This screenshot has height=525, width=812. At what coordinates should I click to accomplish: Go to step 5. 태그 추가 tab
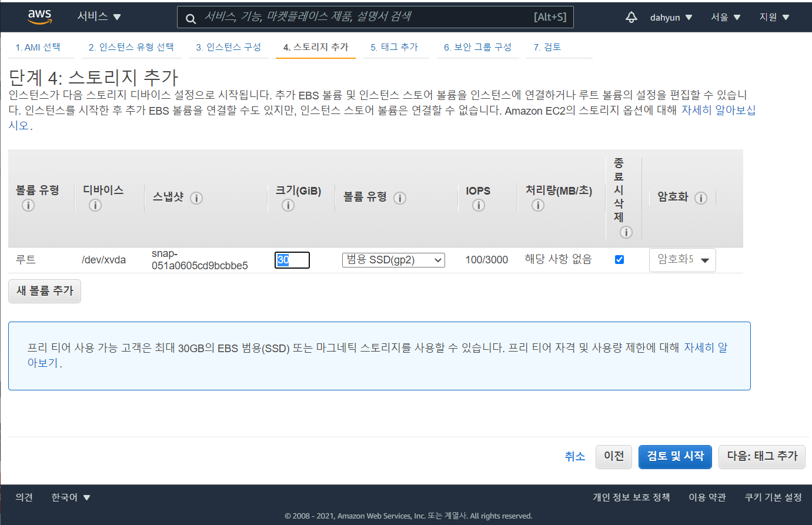pyautogui.click(x=395, y=47)
